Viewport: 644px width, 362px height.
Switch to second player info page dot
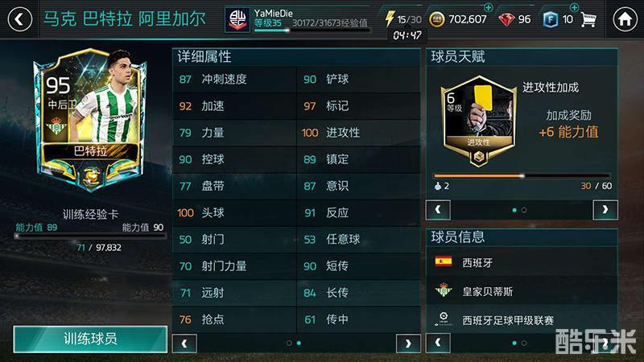(524, 343)
